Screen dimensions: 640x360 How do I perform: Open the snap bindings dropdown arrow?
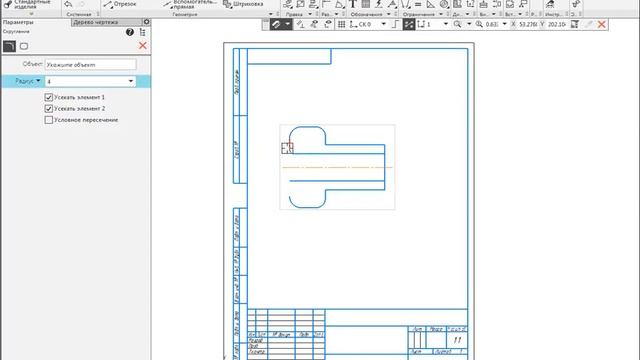tap(288, 24)
